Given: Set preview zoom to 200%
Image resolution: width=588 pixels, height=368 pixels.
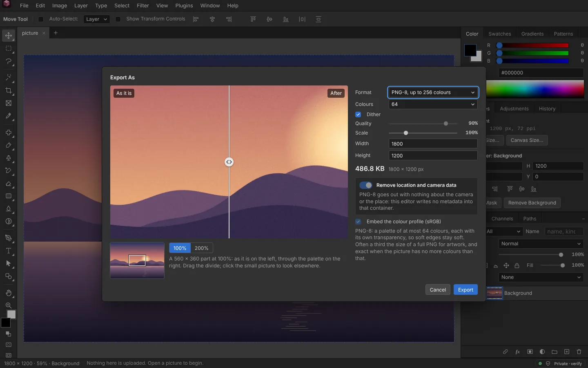Looking at the screenshot, I should click(202, 248).
